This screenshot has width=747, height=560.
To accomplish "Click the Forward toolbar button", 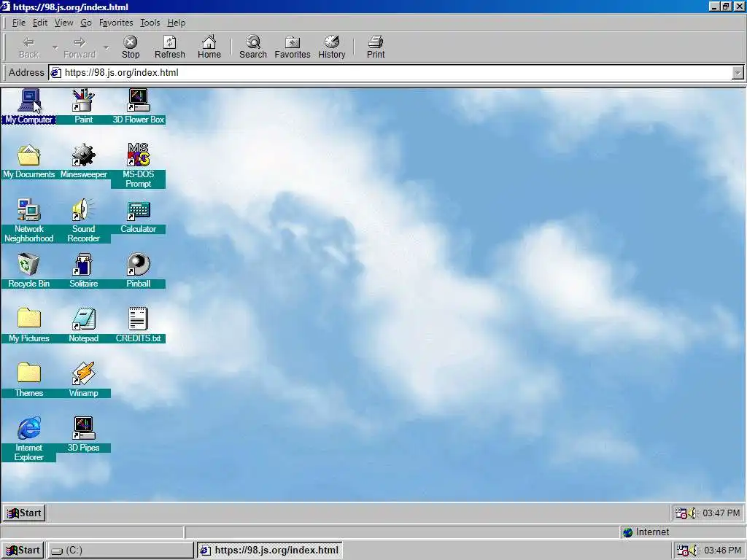I will tap(80, 47).
